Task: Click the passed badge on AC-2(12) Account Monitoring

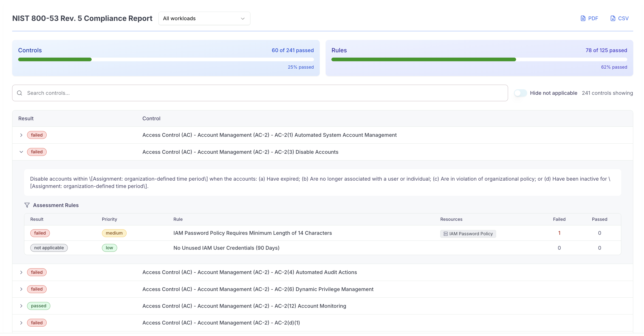Action: point(39,305)
